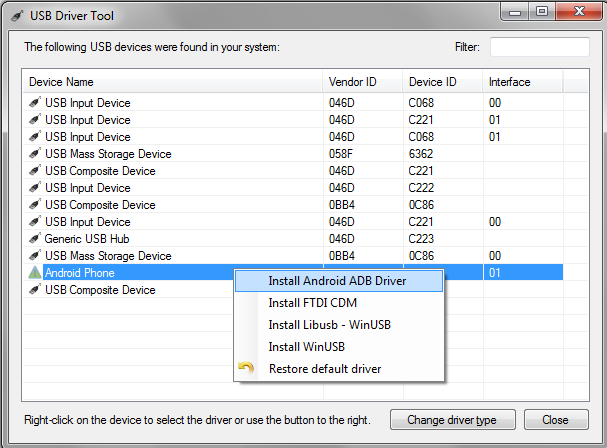Viewport: 607px width, 448px height.
Task: Sort by the Device Name column header
Action: pos(173,82)
